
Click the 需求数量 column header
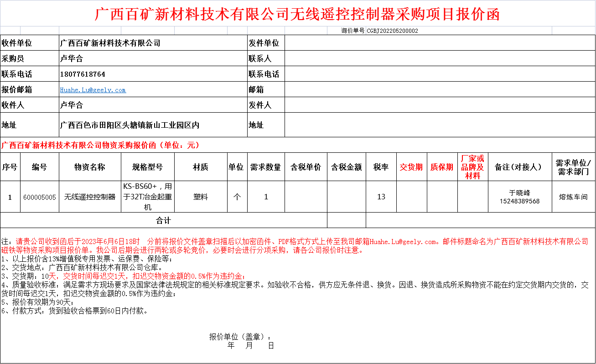266,167
